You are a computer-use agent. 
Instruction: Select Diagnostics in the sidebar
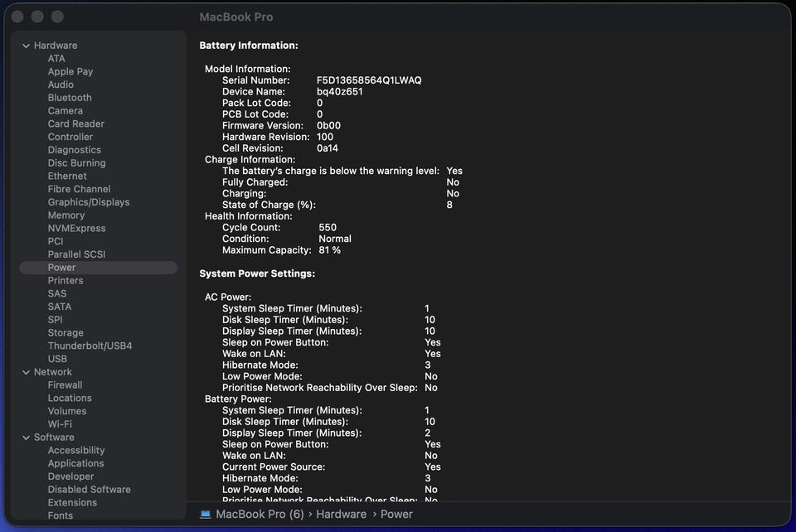coord(74,150)
